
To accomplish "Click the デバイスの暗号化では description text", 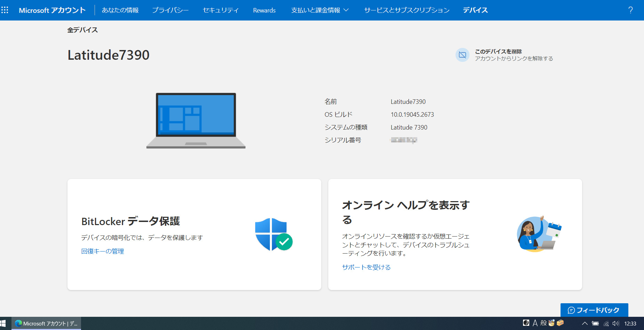I will pyautogui.click(x=142, y=238).
